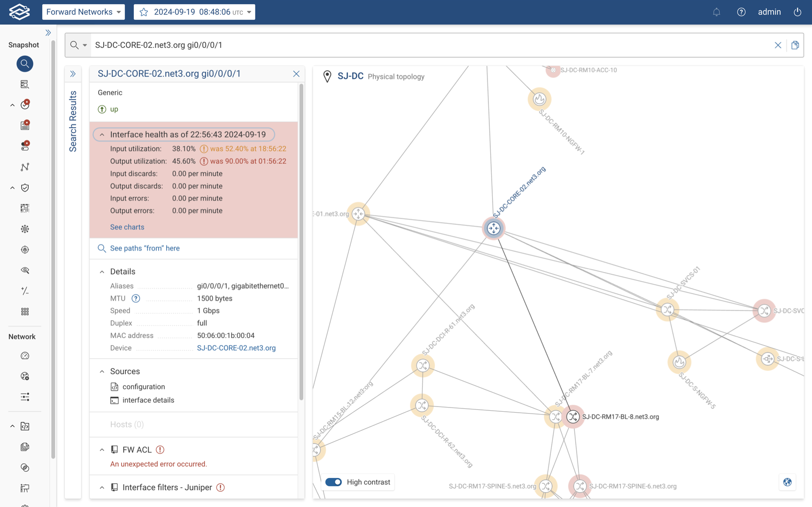Click the MTU help info icon
This screenshot has width=812, height=507.
click(136, 299)
